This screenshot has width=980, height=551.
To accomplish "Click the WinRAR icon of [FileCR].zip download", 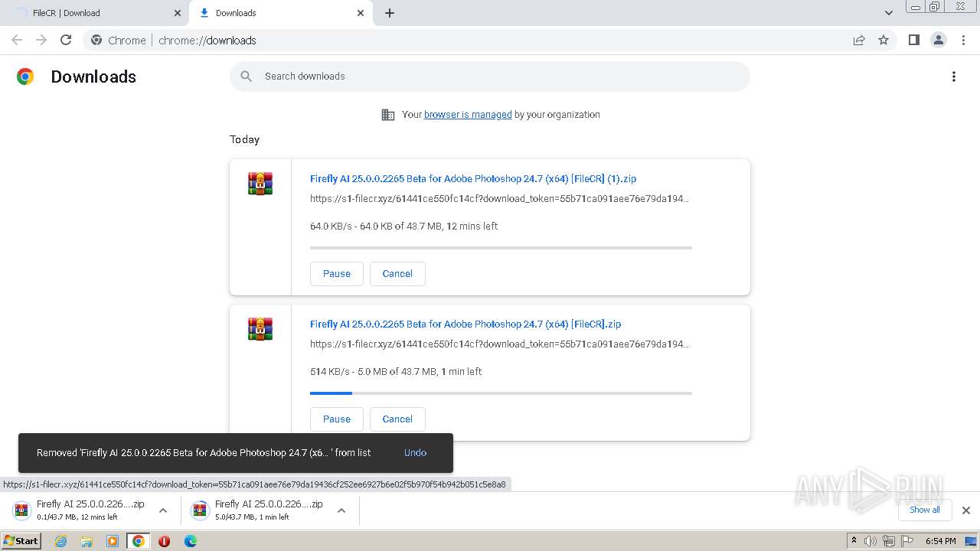I will point(260,329).
